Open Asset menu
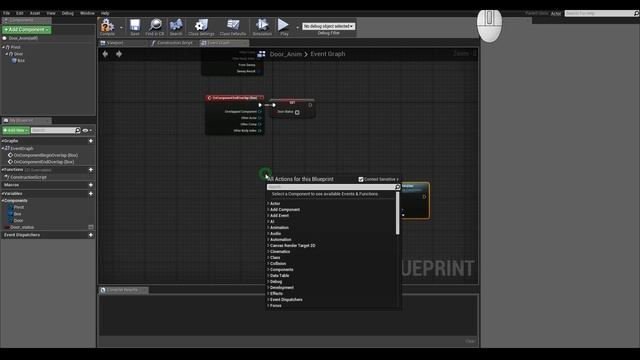 click(x=35, y=13)
